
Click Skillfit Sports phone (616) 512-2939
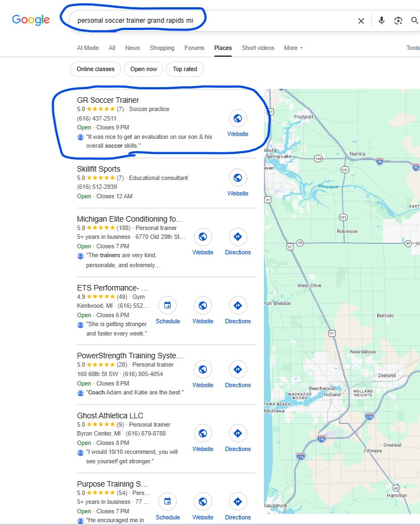point(97,187)
